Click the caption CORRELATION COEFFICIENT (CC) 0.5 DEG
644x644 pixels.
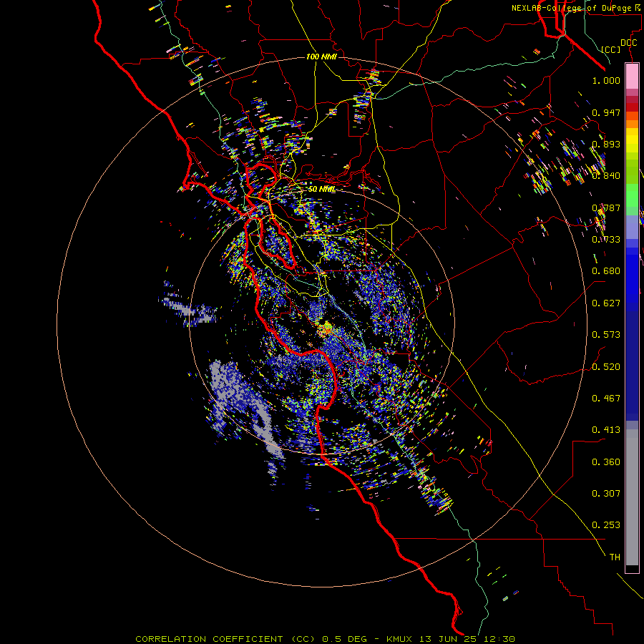coord(252,639)
